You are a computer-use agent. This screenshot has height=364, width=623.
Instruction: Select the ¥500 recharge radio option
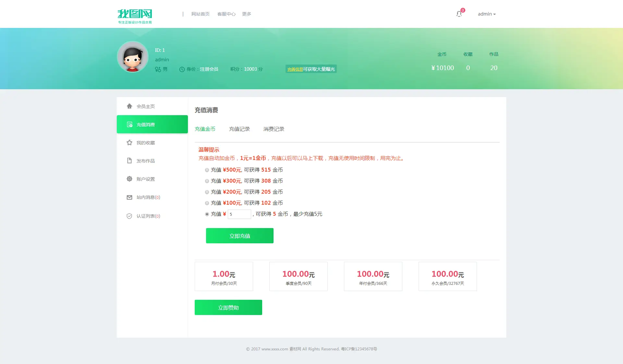207,170
